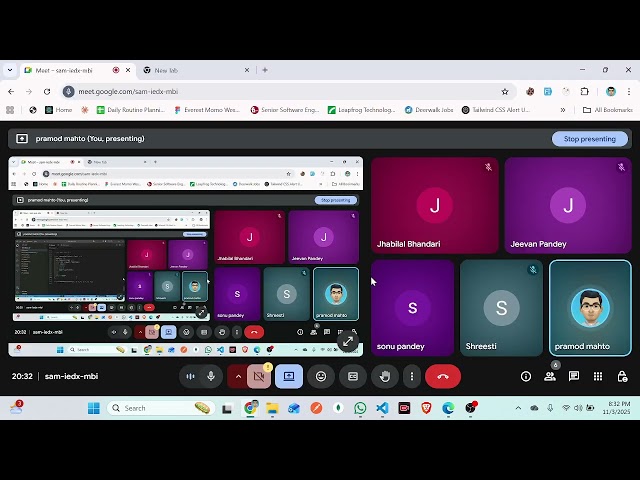Turn on captions in Meet
This screenshot has height=480, width=640.
coord(353,376)
